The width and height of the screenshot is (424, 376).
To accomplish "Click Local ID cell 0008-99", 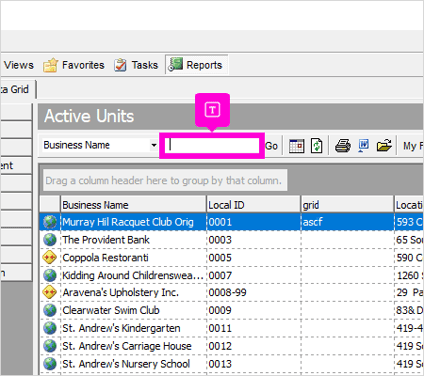I will coord(254,293).
